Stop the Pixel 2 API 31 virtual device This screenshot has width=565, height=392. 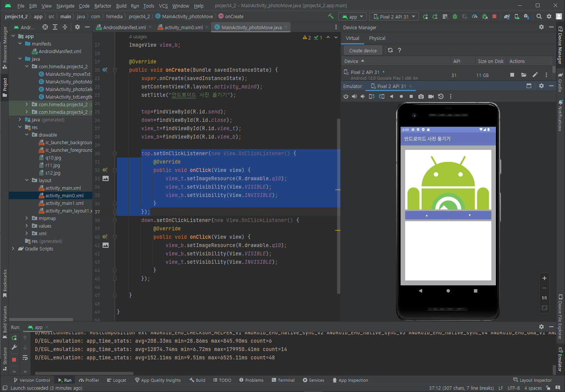click(x=512, y=75)
